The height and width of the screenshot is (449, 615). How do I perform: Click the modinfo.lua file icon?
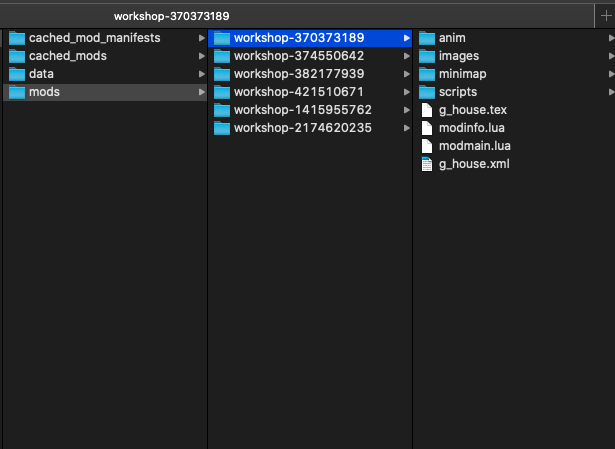pos(427,128)
